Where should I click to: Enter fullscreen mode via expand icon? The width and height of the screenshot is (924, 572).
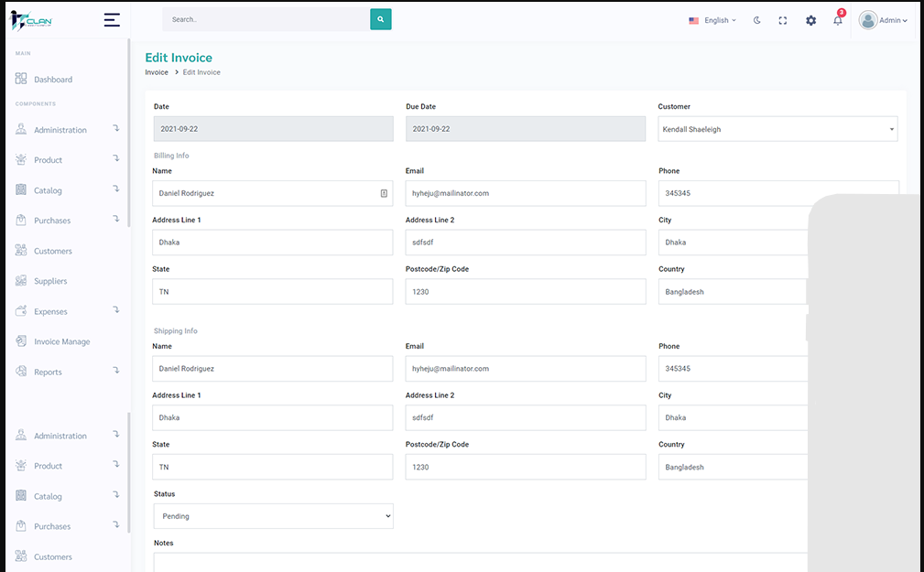pos(783,20)
